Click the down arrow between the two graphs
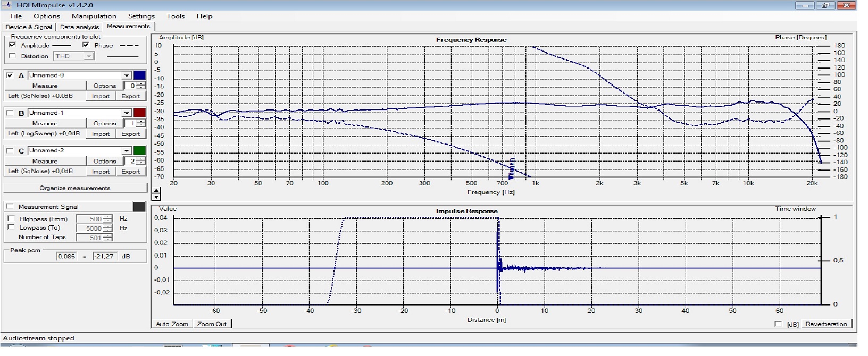 [156, 197]
